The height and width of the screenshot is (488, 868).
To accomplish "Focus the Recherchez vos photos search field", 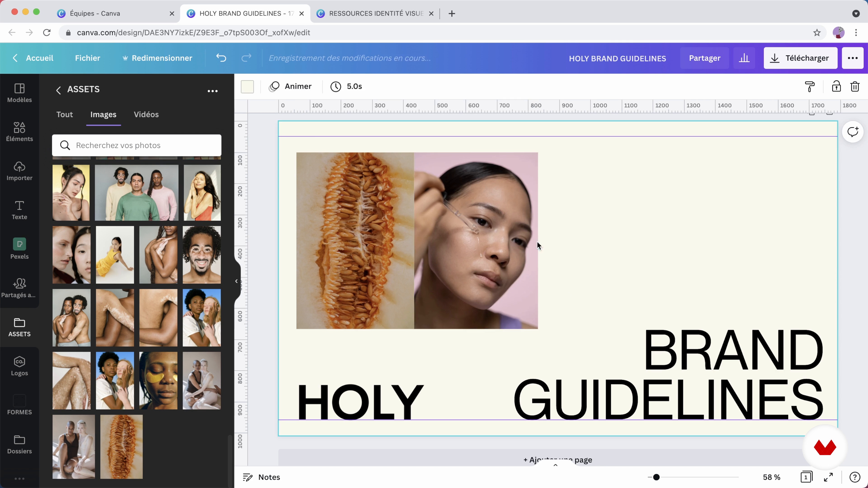I will pos(137,145).
